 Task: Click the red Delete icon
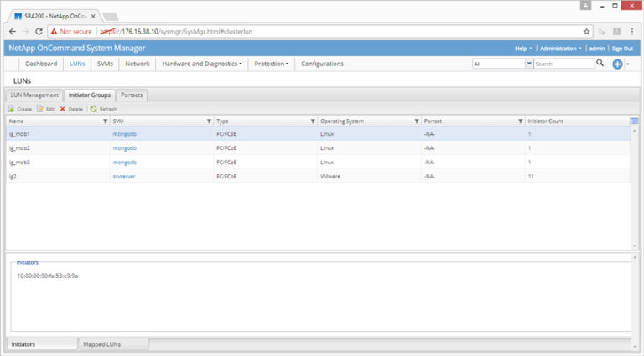point(62,109)
